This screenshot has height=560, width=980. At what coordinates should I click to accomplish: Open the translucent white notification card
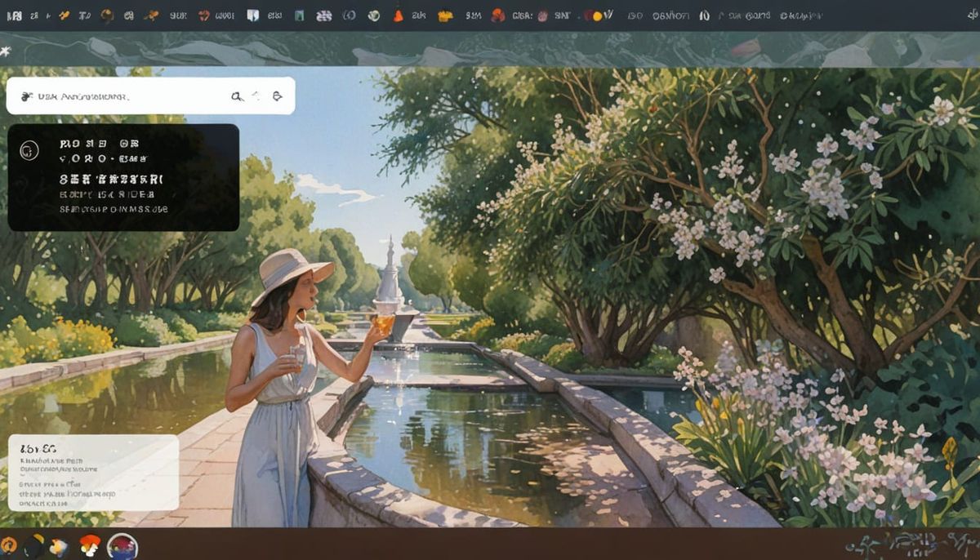tap(93, 473)
